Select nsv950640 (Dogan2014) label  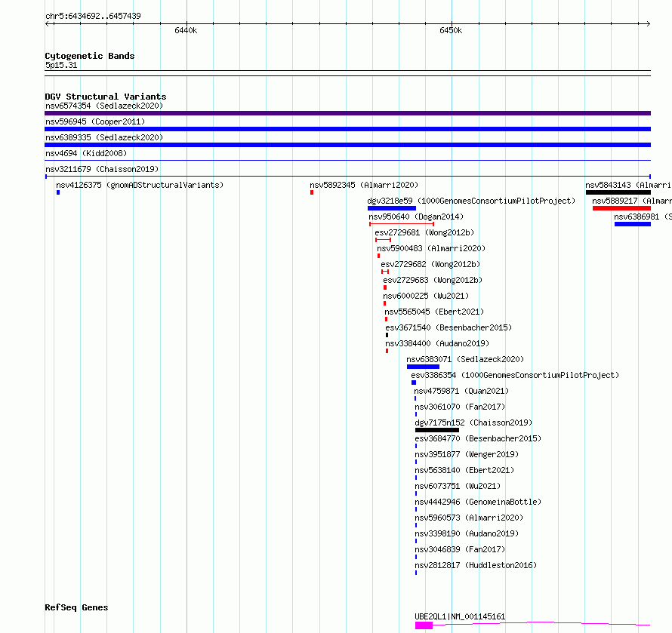click(x=416, y=217)
